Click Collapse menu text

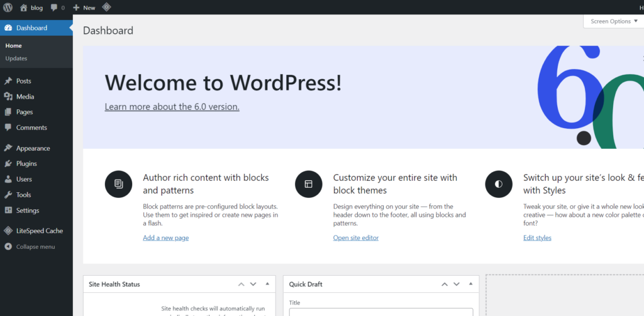coord(36,247)
